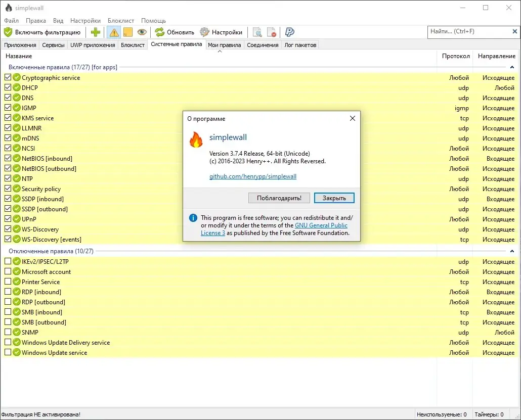Click the Поблагодарить! button
The width and height of the screenshot is (521, 420).
pos(279,198)
